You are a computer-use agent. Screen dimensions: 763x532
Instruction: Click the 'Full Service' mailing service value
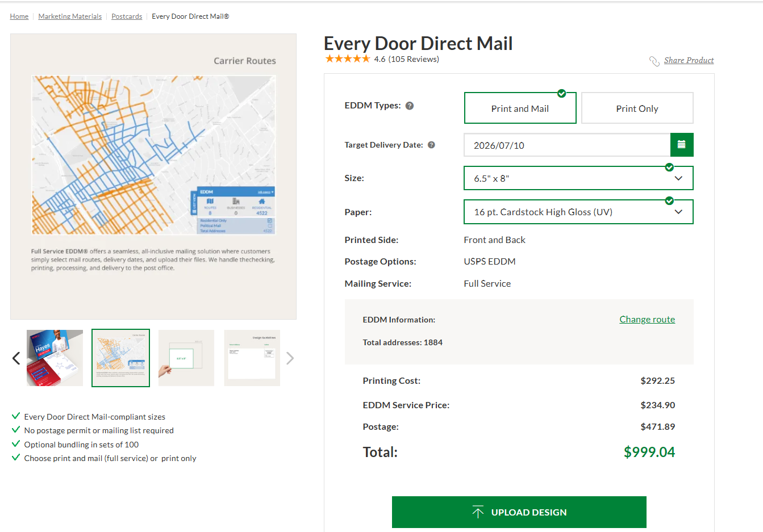pyautogui.click(x=487, y=283)
